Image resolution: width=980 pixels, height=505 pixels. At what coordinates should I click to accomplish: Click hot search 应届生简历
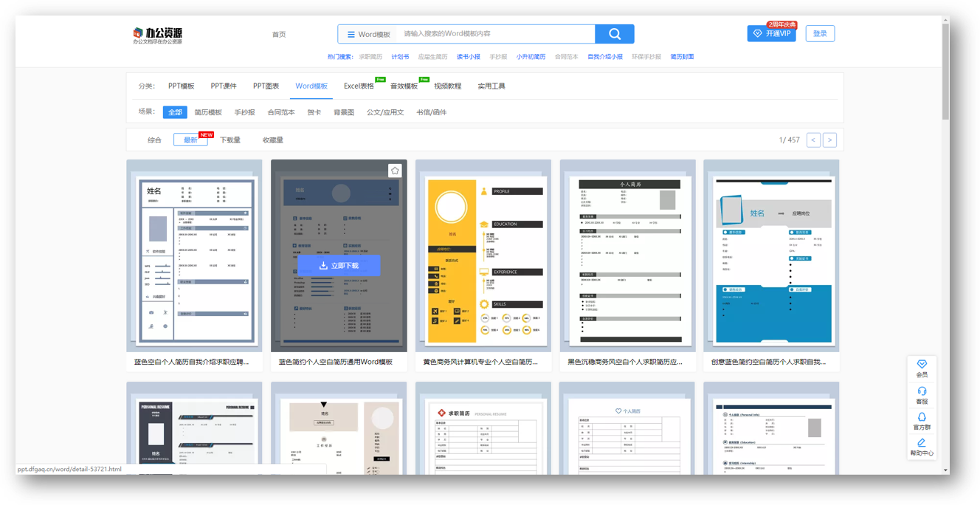coord(432,57)
